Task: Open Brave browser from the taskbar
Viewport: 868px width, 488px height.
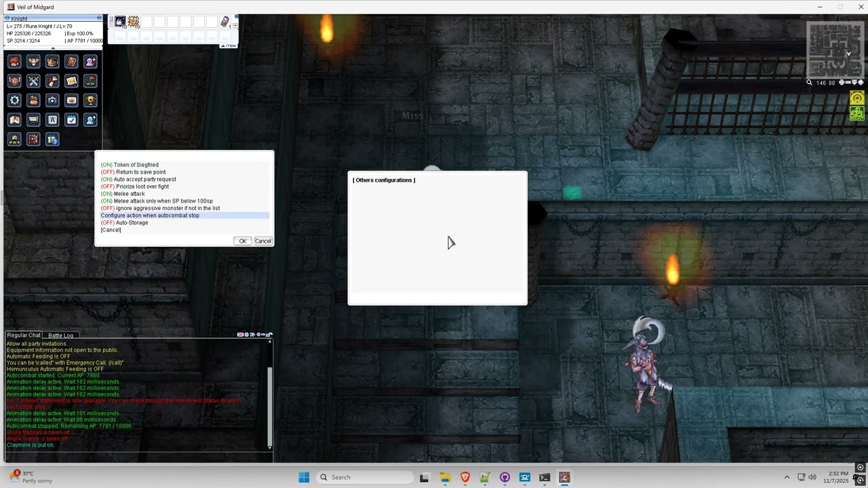Action: tap(465, 477)
